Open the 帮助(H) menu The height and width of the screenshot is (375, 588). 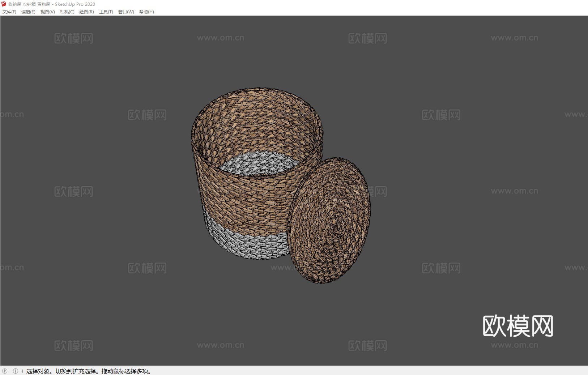[146, 12]
